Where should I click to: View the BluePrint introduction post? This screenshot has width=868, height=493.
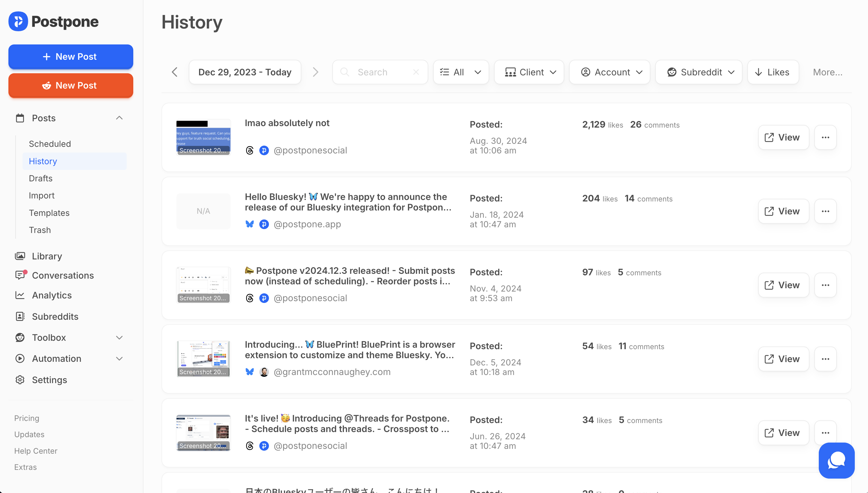point(783,358)
